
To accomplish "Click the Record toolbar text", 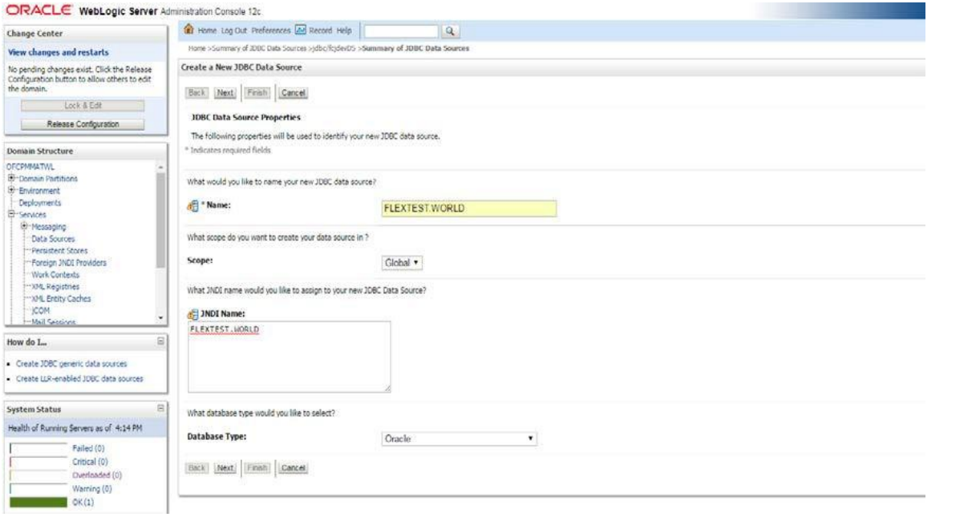I will 322,30.
